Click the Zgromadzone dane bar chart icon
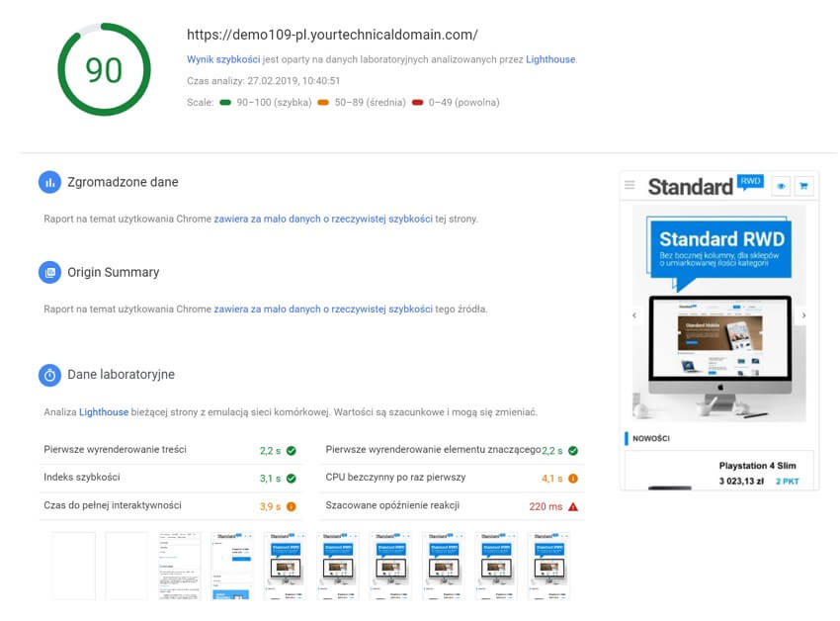This screenshot has height=621, width=840. (x=49, y=182)
